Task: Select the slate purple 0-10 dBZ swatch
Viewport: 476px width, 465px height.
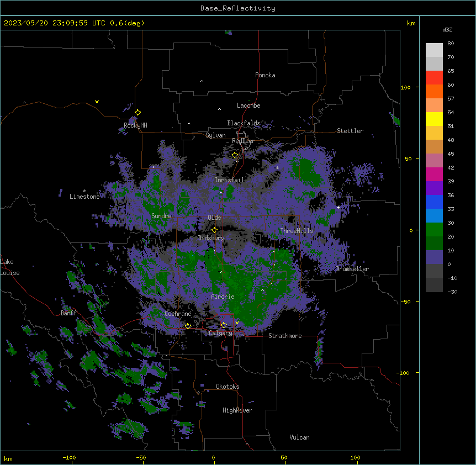Action: [434, 257]
